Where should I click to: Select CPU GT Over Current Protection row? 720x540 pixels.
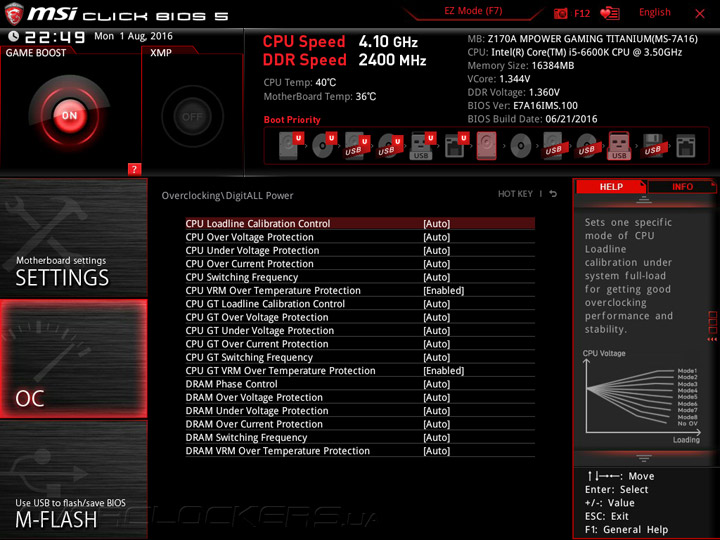pyautogui.click(x=360, y=343)
